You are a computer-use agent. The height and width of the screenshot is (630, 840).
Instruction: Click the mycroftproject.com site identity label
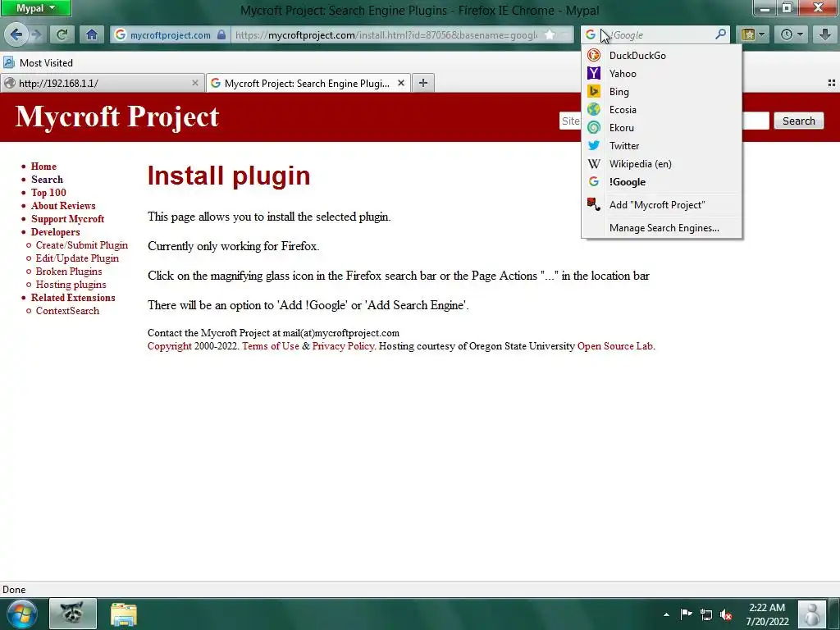[171, 34]
